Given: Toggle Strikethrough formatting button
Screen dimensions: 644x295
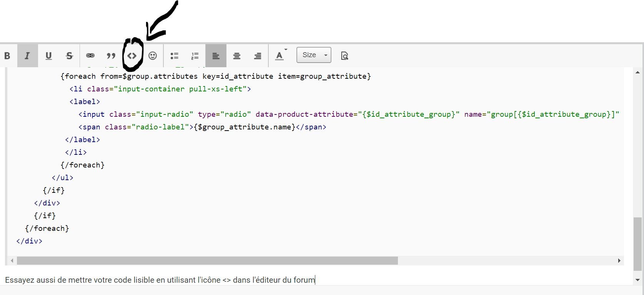Looking at the screenshot, I should (x=69, y=56).
